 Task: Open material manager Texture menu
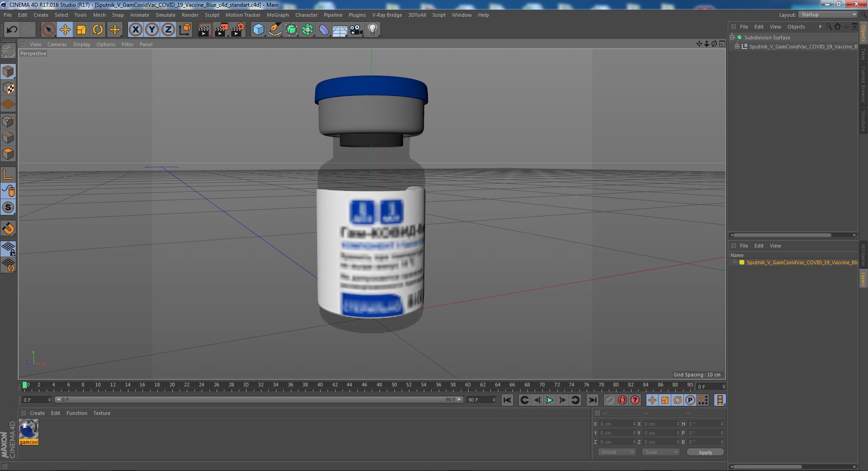(x=102, y=413)
